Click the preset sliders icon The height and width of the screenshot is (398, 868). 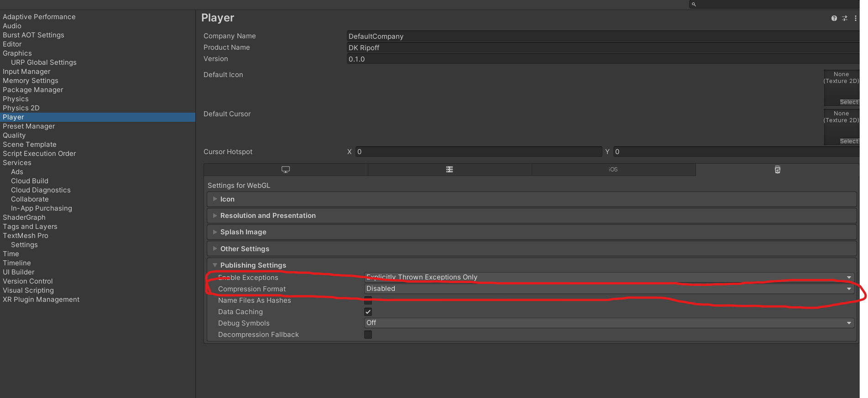click(845, 18)
